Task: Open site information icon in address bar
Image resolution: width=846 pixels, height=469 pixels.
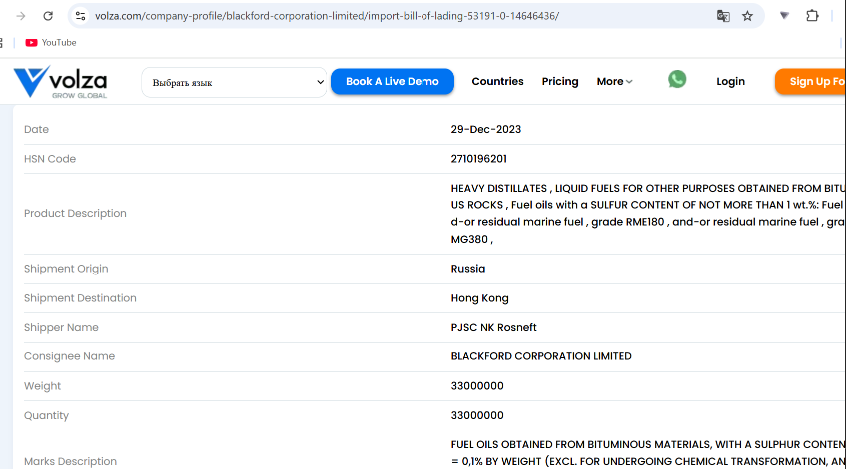Action: [x=80, y=16]
